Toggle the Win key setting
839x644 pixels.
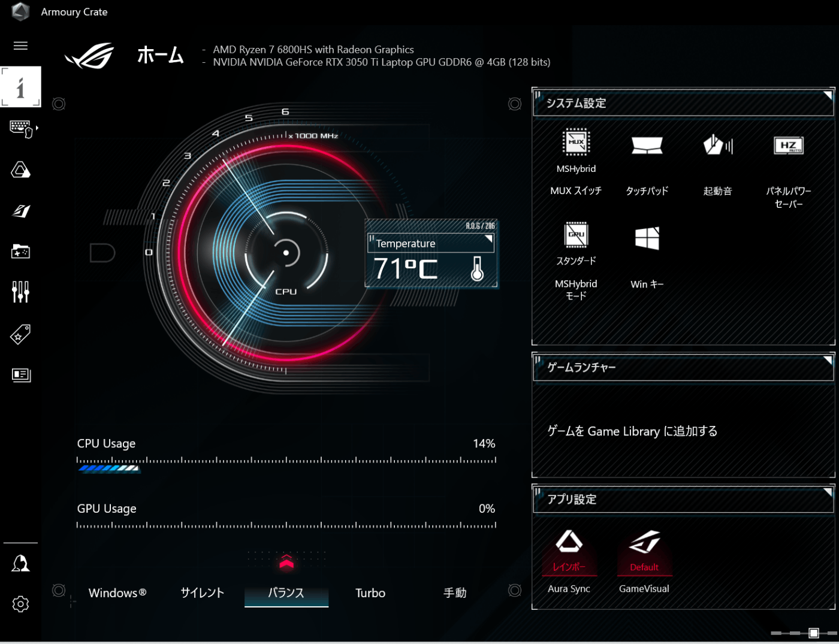tap(647, 238)
